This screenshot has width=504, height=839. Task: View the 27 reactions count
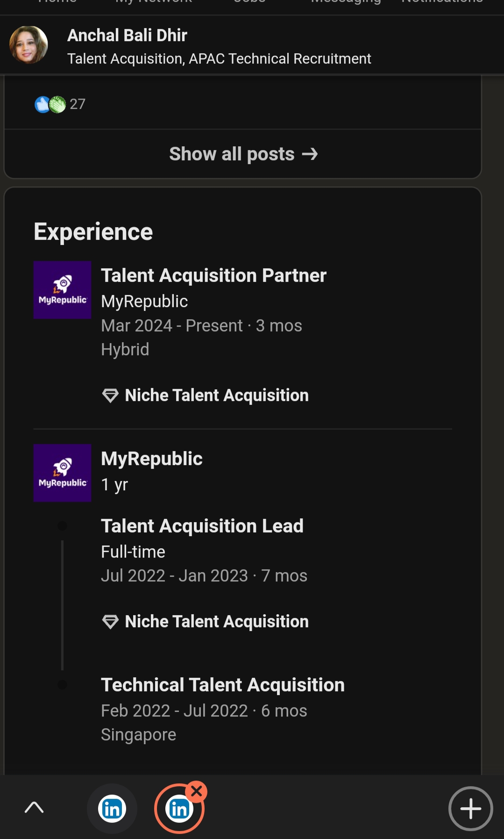pyautogui.click(x=78, y=104)
